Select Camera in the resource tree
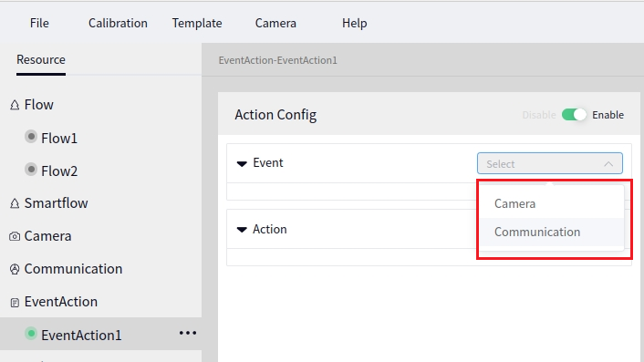The height and width of the screenshot is (362, 644). coord(47,236)
